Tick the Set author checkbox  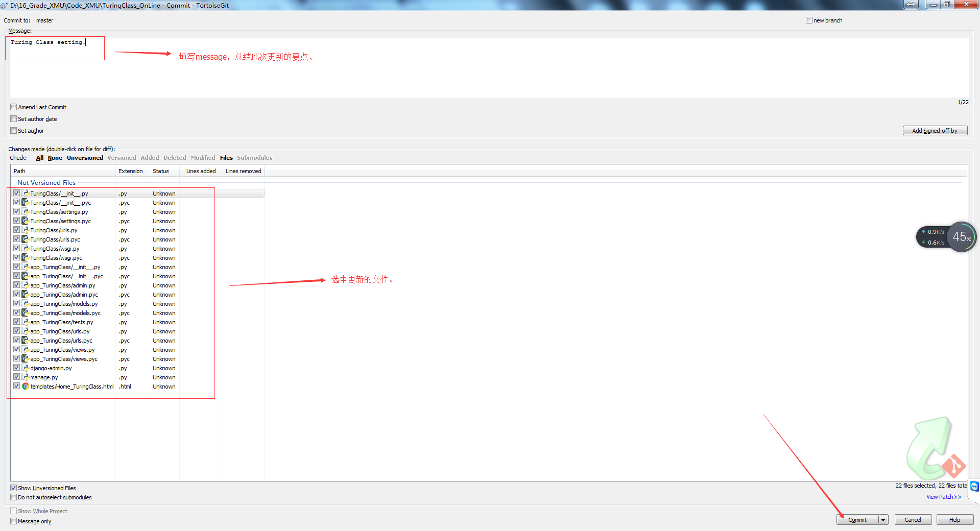[14, 131]
